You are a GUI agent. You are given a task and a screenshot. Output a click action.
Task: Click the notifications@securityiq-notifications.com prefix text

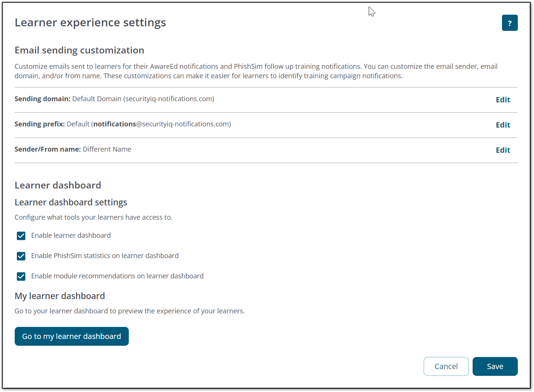[162, 124]
